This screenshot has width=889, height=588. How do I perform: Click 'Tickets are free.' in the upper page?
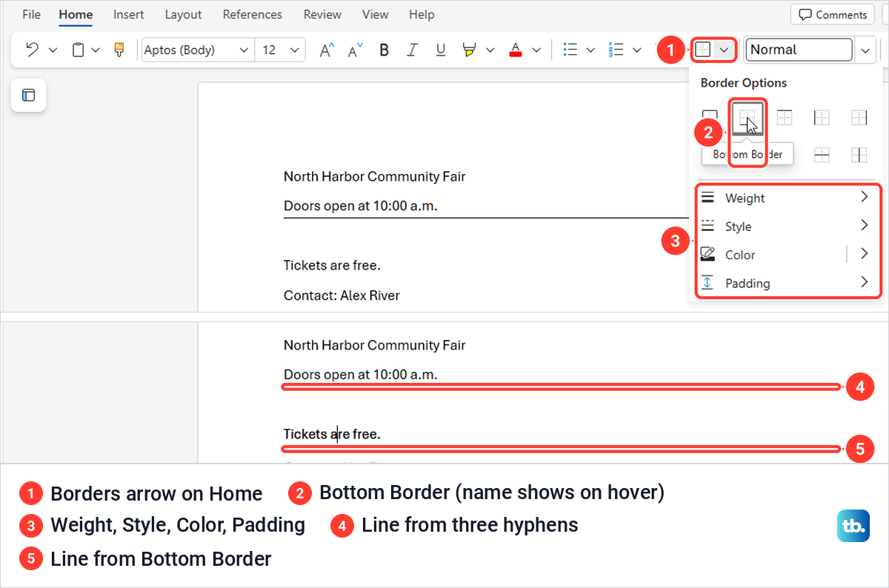[332, 265]
